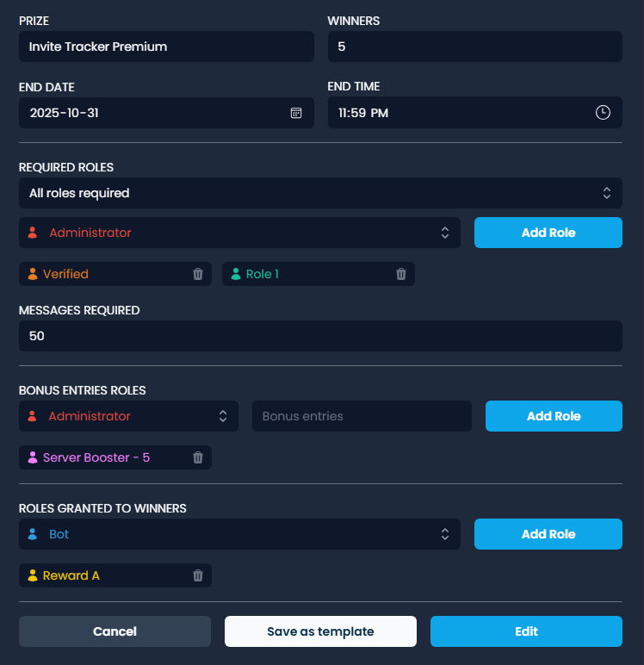Focus the Bonus entries input field

[362, 416]
